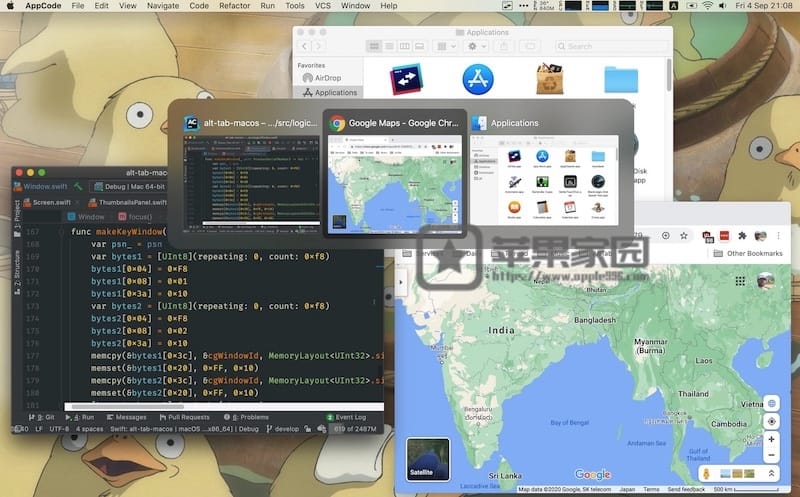Click the Finder Search field
Screen dimensions: 800x497
coord(611,46)
